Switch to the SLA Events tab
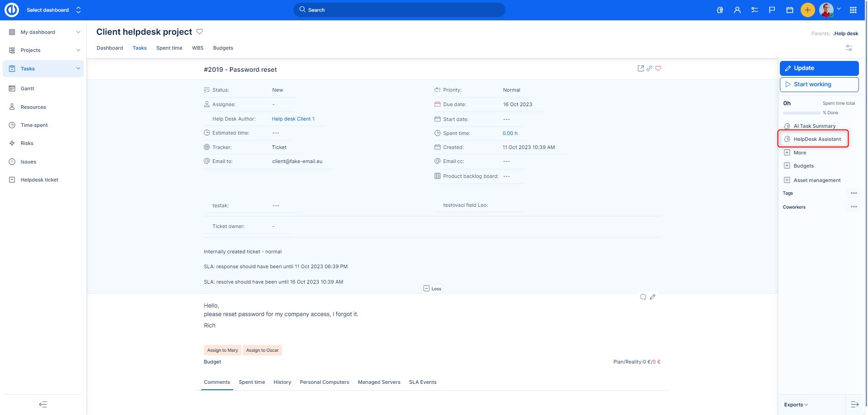The image size is (868, 415). [422, 382]
